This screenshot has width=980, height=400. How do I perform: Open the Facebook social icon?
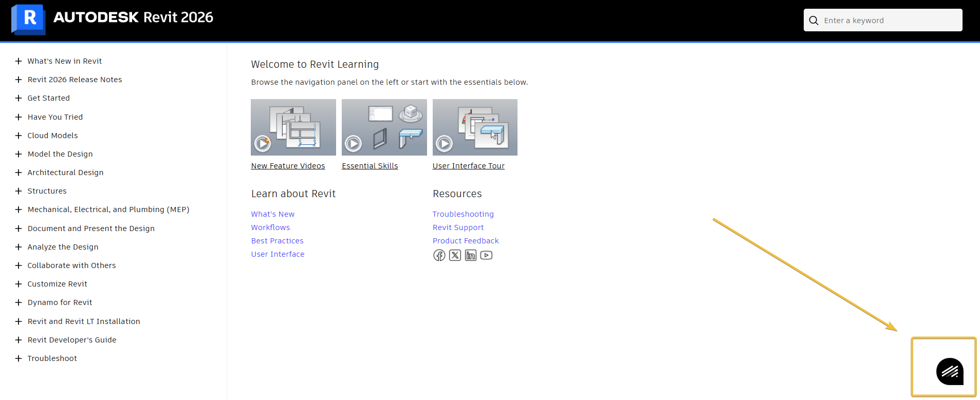439,255
